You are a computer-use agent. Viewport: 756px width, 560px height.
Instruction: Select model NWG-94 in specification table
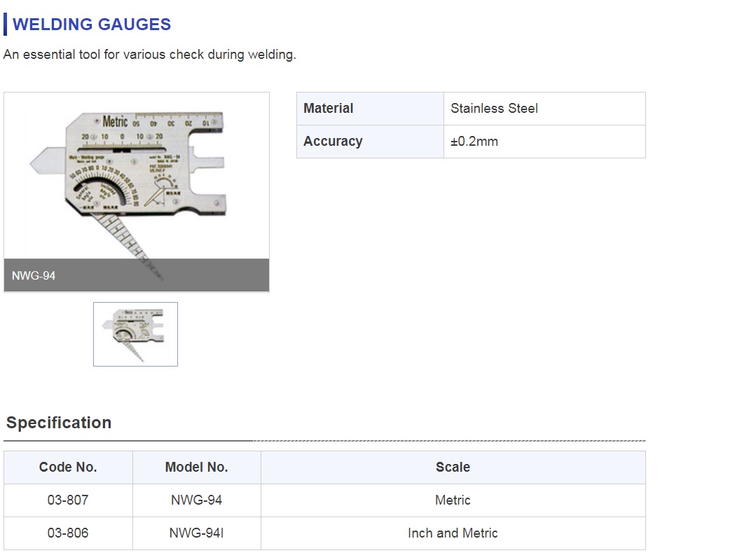[196, 500]
